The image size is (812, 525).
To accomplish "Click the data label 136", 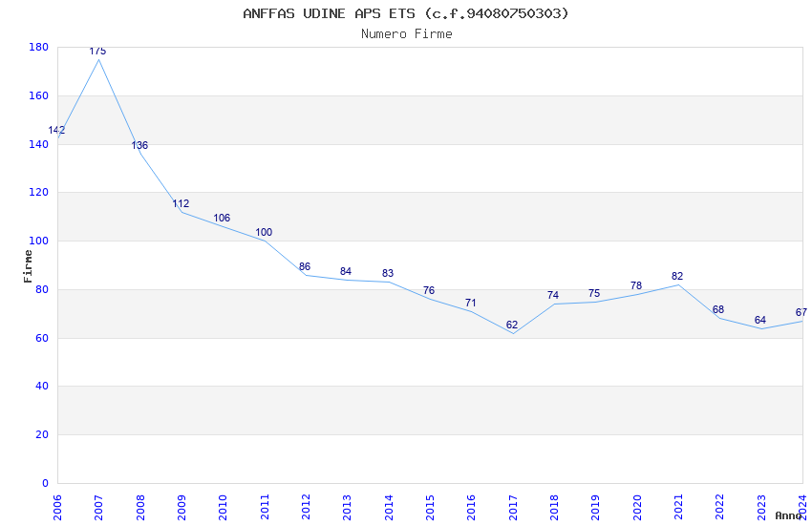I will tap(139, 145).
